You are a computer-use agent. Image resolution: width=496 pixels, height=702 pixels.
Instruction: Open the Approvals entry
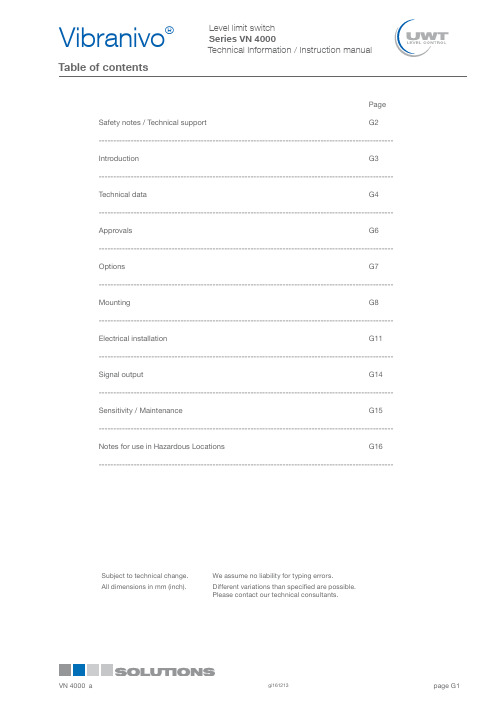pyautogui.click(x=115, y=231)
